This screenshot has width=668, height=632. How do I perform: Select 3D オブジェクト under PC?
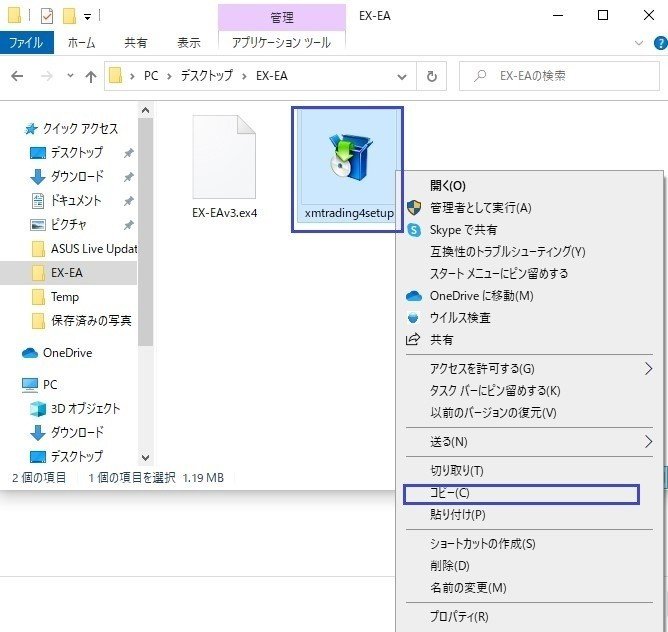coord(75,409)
